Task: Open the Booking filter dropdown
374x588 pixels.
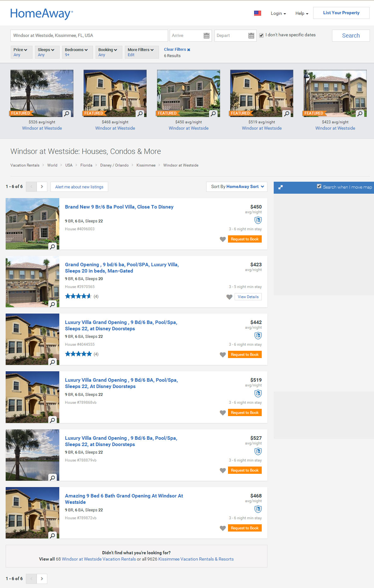Action: (109, 52)
